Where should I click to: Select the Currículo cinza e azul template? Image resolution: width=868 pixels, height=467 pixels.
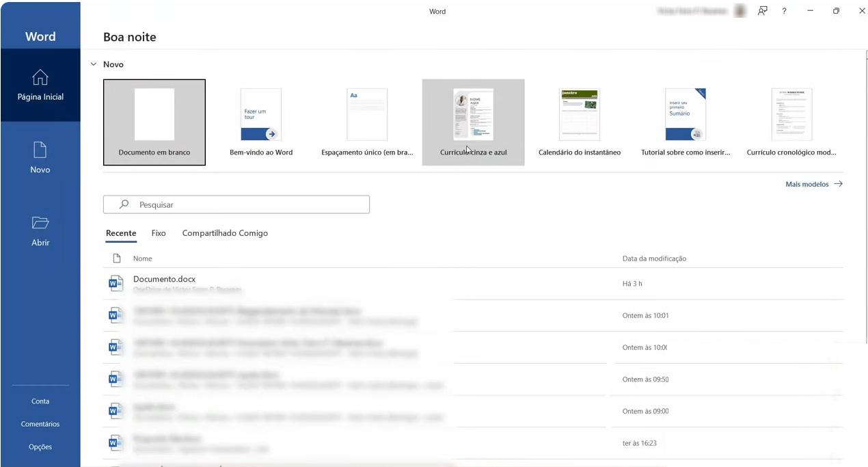click(474, 122)
